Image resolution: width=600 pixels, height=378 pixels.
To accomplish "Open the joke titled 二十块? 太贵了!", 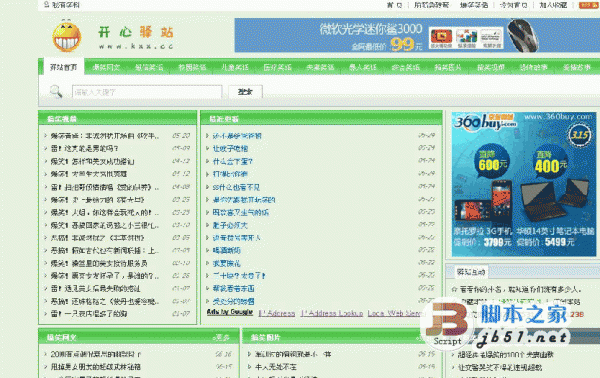I will [x=238, y=276].
